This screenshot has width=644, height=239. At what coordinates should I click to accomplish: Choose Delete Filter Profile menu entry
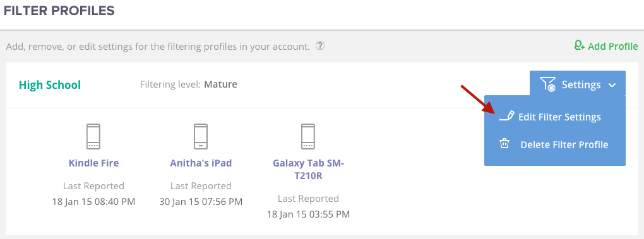pyautogui.click(x=555, y=144)
